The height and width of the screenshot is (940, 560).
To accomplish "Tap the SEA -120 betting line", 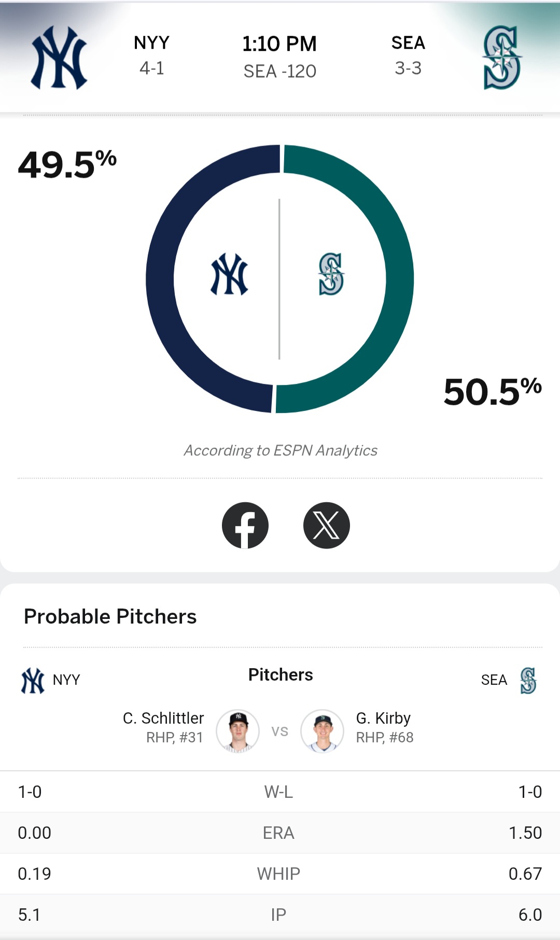I will tap(279, 72).
